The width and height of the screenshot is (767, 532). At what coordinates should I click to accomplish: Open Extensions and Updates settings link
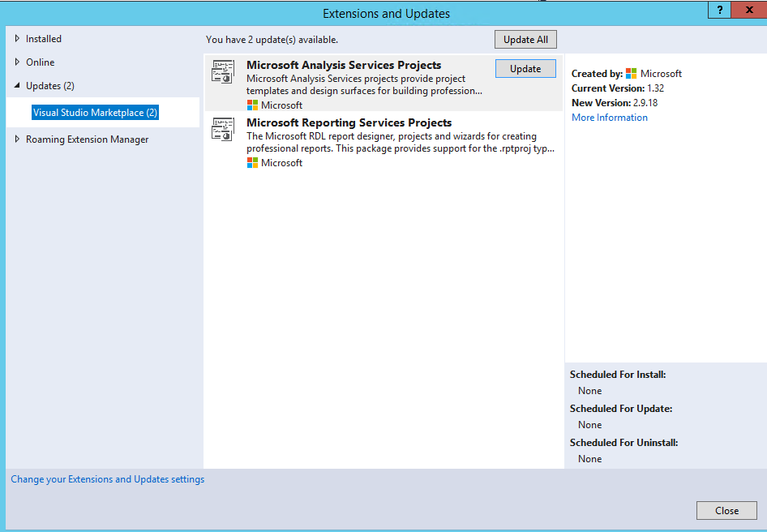[107, 478]
